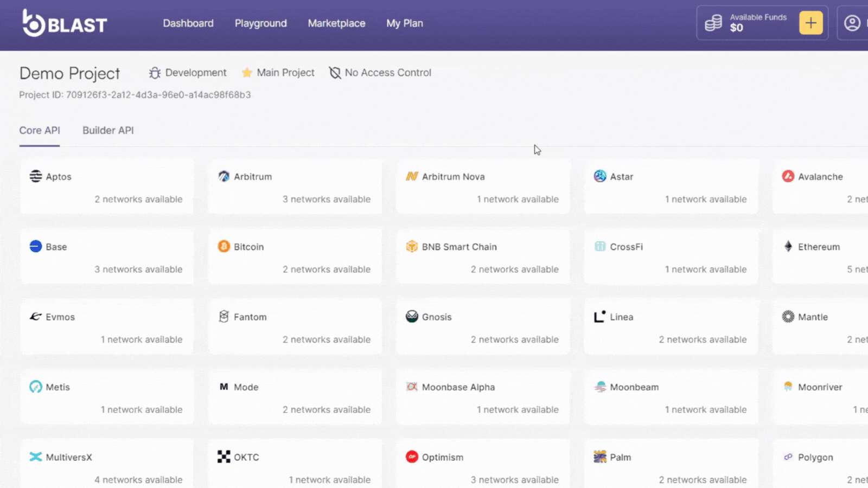Click the Fantom chain name
The image size is (868, 488).
coord(250,317)
